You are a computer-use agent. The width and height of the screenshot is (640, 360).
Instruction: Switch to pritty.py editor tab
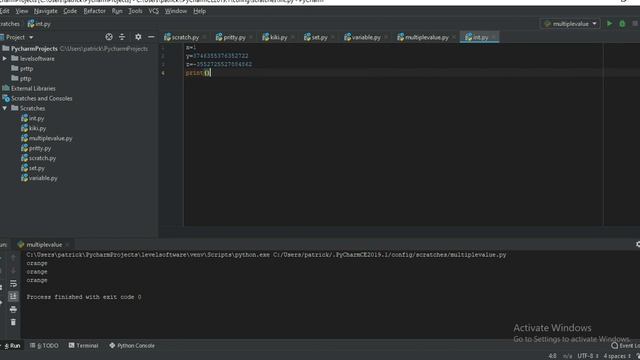pyautogui.click(x=234, y=37)
